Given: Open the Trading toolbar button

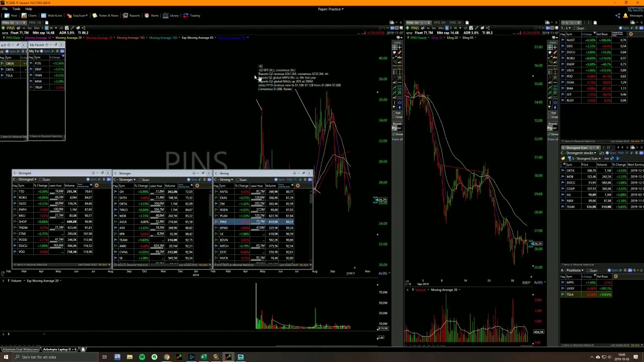Looking at the screenshot, I should [192, 16].
